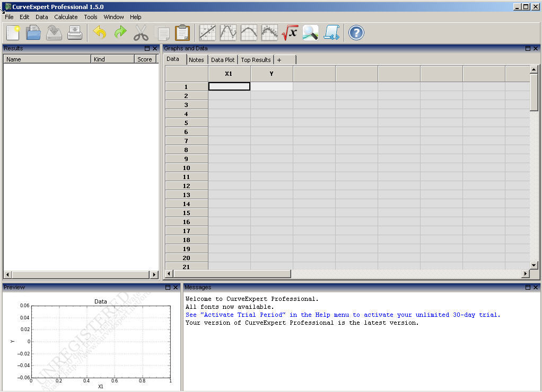Image resolution: width=542 pixels, height=392 pixels.
Task: Click the smooth arch curve icon
Action: click(249, 33)
